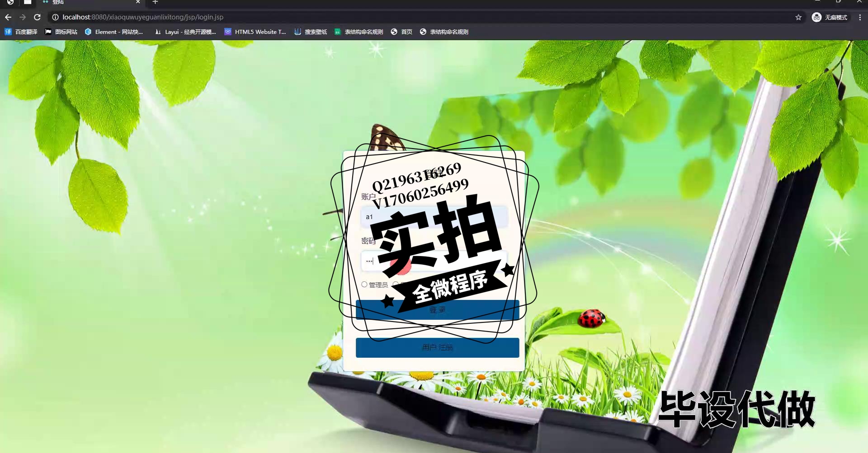Click the 登录 login button
The width and height of the screenshot is (868, 453).
tap(437, 310)
